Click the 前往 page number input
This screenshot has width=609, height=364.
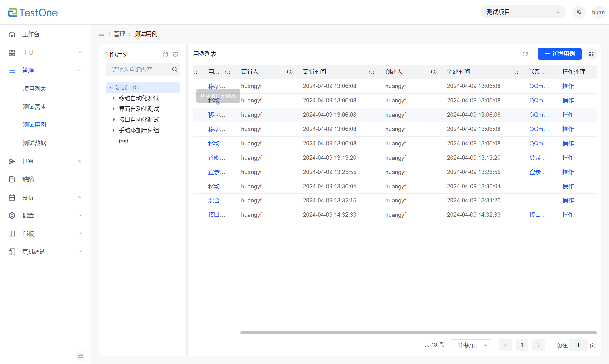(578, 345)
